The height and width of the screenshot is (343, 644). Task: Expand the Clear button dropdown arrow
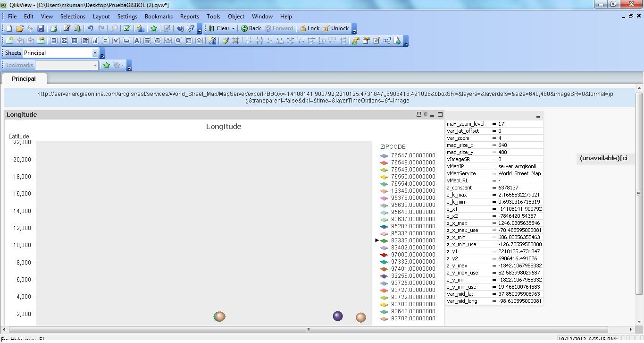(233, 28)
